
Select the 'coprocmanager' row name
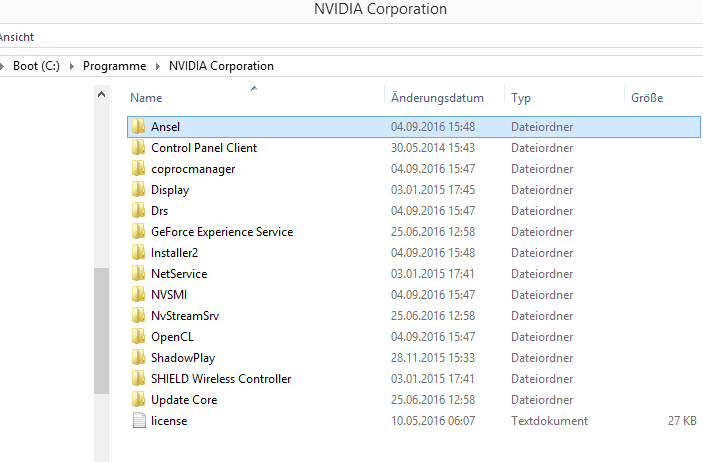pos(193,169)
